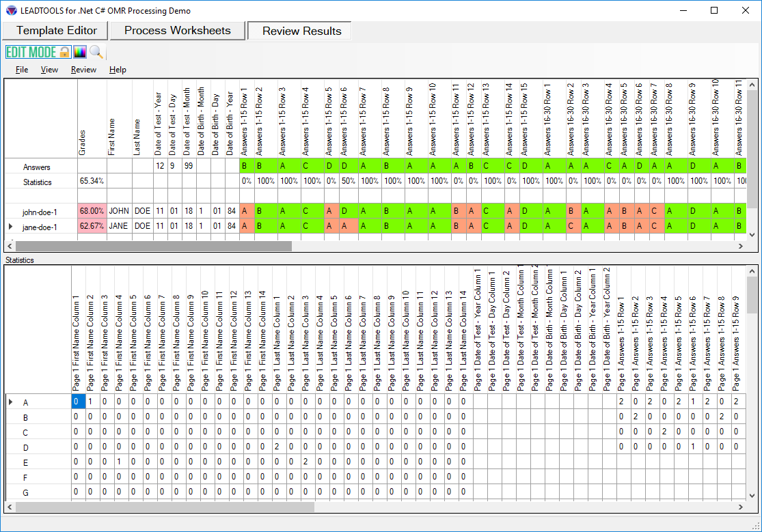762x532 pixels.
Task: Open the Help menu
Action: pyautogui.click(x=118, y=70)
